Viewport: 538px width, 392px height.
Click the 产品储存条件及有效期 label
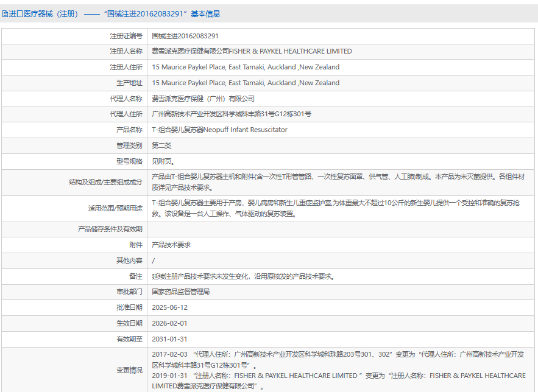click(110, 229)
